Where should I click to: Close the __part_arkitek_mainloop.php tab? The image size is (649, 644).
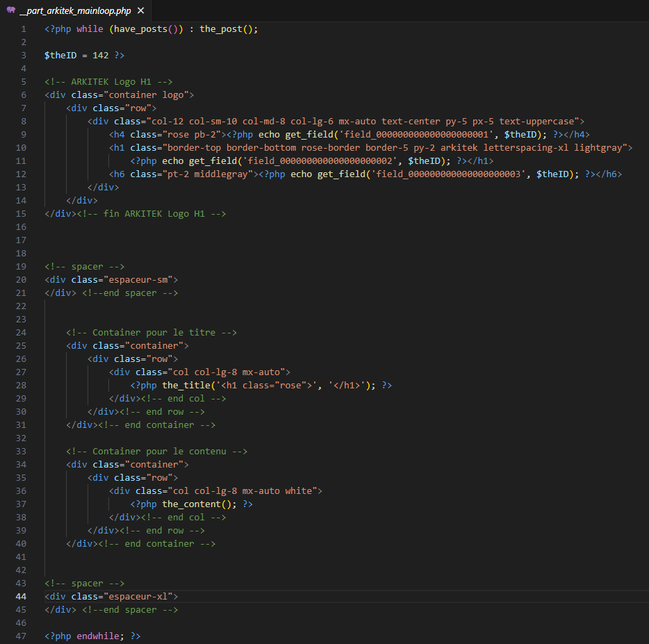[x=141, y=11]
